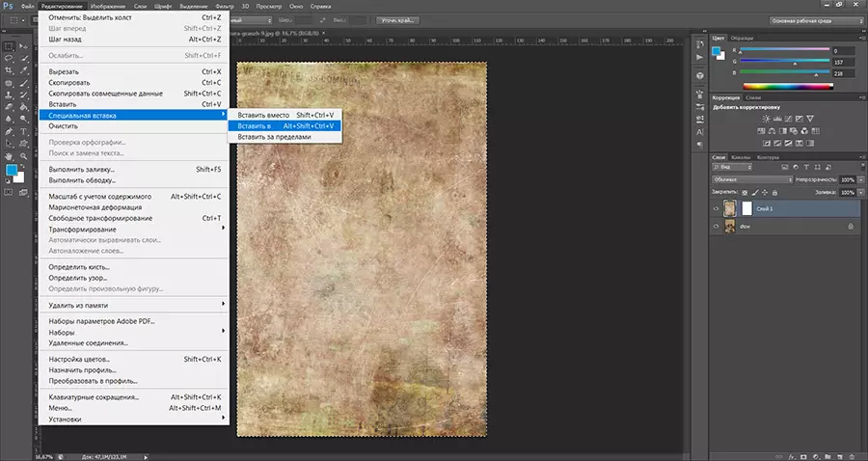Image resolution: width=868 pixels, height=461 pixels.
Task: Toggle visibility of the Фон layer
Action: (717, 226)
